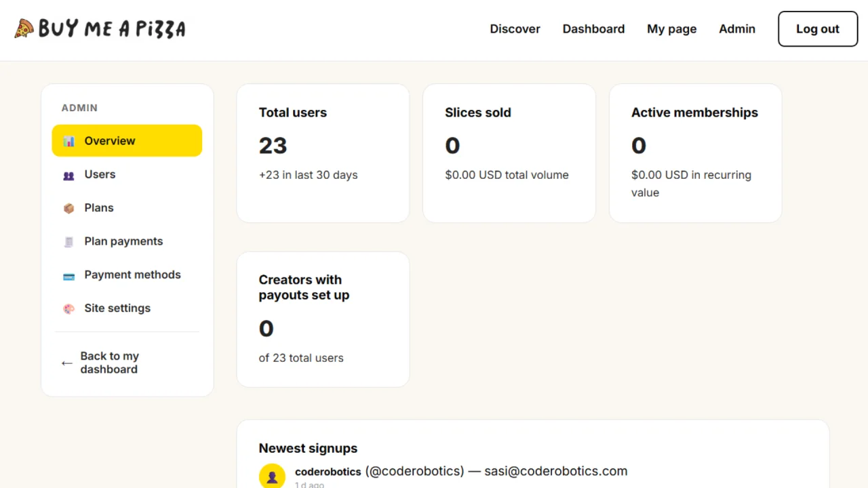Go to Plan payments
Image resolution: width=868 pixels, height=488 pixels.
(127, 241)
